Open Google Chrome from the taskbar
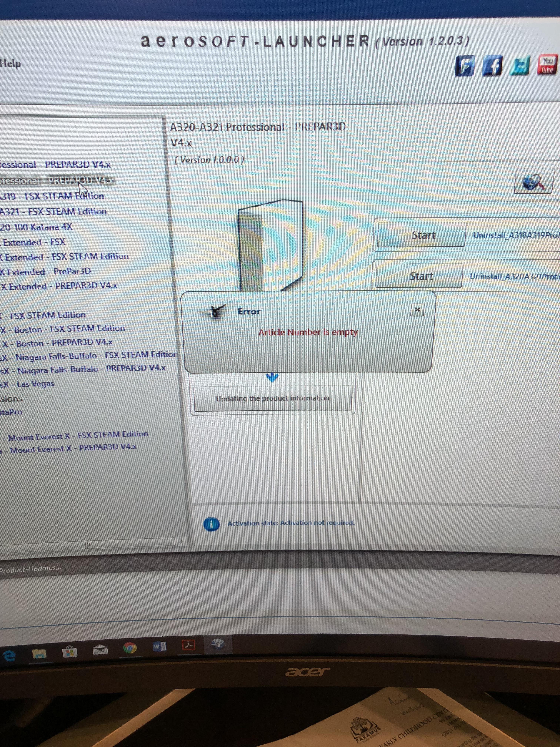Viewport: 560px width, 747px height. click(x=130, y=648)
